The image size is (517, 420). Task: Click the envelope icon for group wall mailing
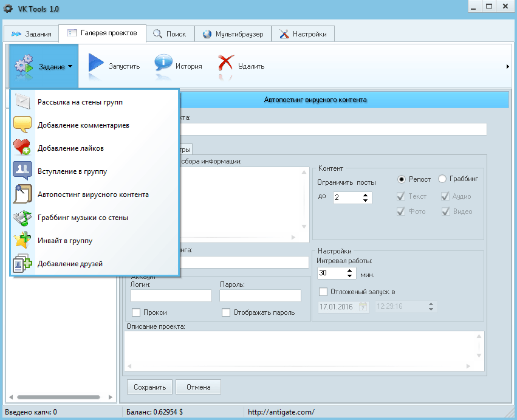point(22,102)
